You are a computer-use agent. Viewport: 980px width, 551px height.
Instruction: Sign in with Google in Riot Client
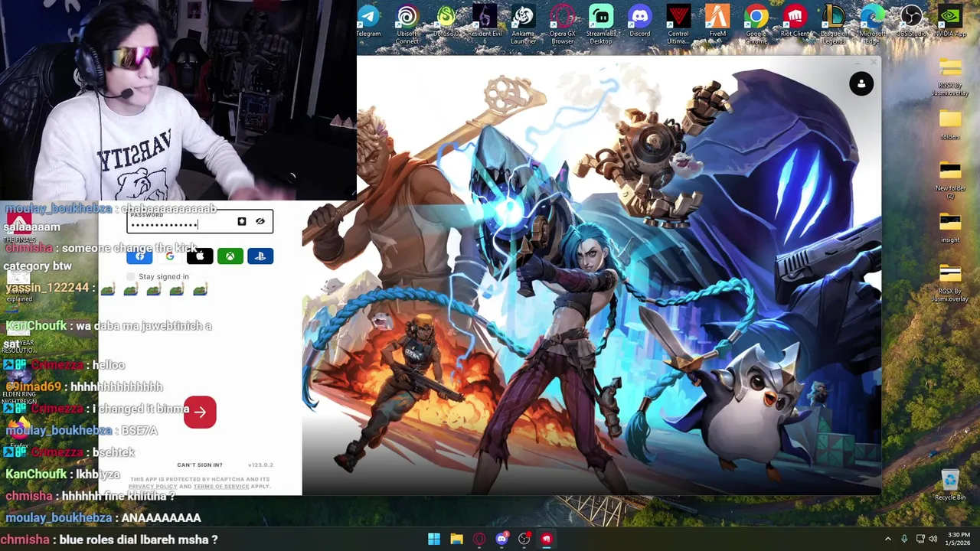(x=170, y=256)
